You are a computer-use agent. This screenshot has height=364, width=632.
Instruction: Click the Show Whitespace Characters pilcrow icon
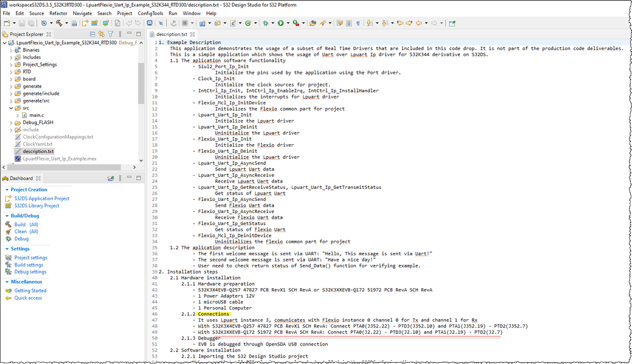point(358,23)
